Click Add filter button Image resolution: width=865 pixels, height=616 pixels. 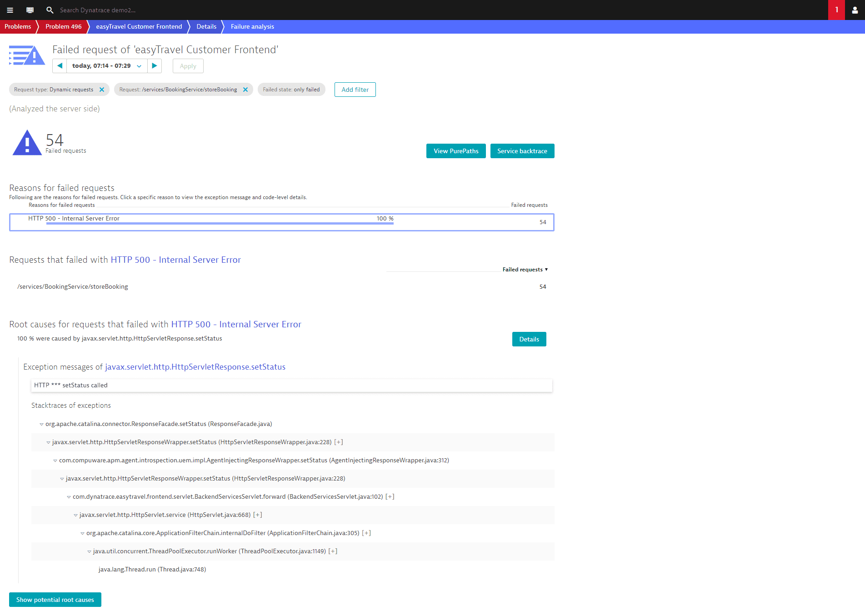[x=355, y=90]
